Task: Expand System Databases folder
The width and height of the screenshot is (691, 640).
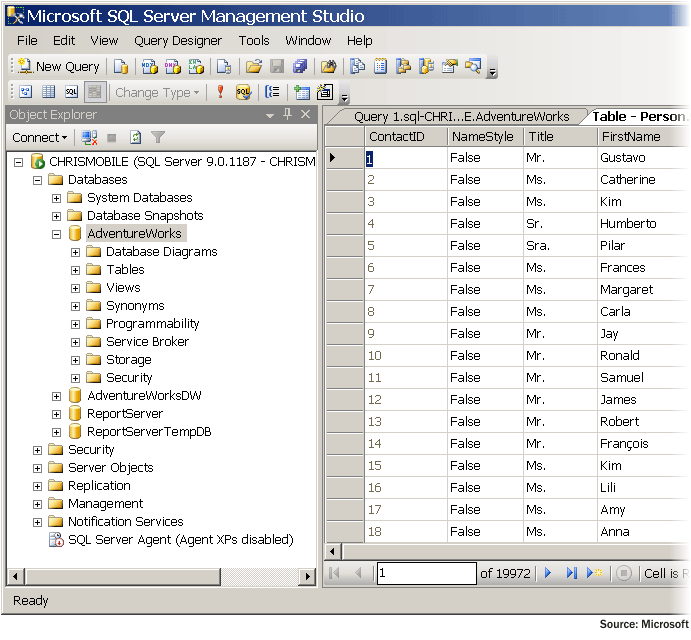Action: [x=56, y=198]
